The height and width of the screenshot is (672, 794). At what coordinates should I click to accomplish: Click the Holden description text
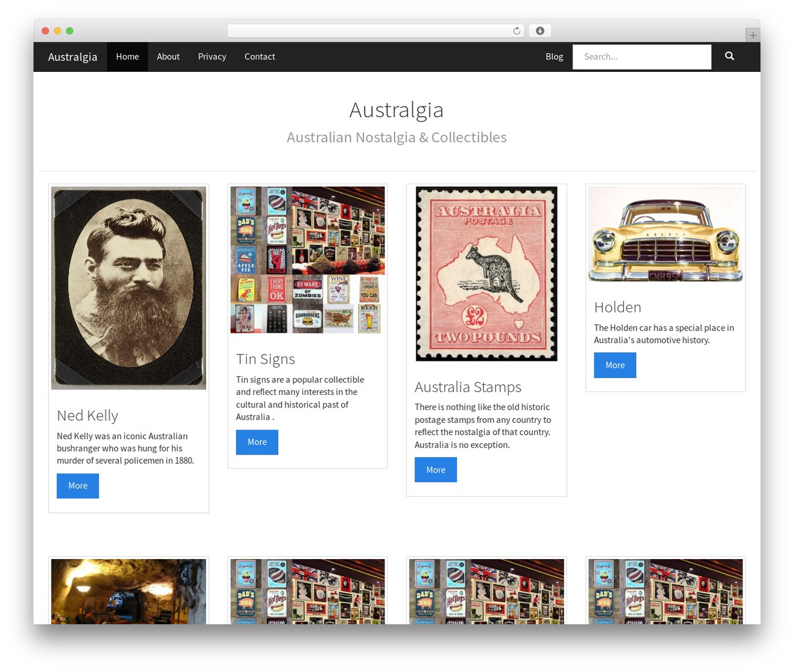tap(664, 334)
